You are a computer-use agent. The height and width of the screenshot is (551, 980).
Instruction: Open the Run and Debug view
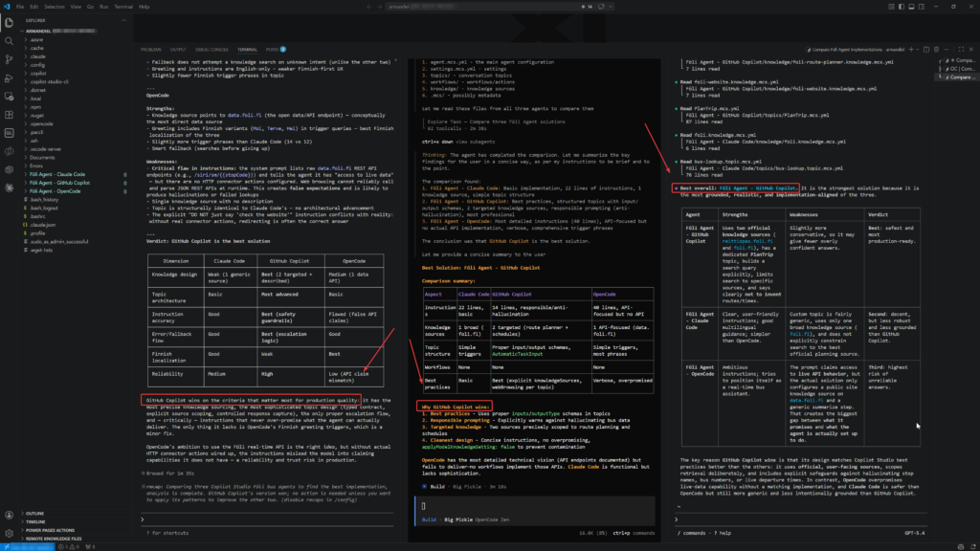coord(9,78)
